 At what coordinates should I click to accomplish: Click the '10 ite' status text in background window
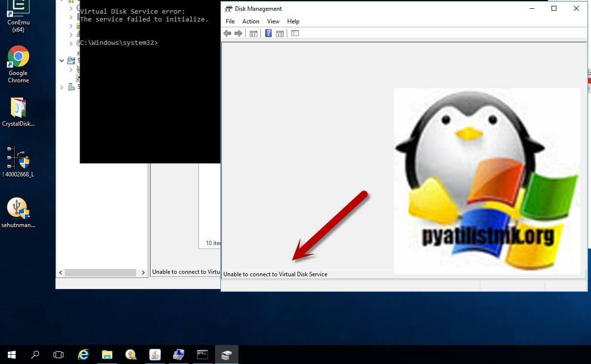pos(213,243)
